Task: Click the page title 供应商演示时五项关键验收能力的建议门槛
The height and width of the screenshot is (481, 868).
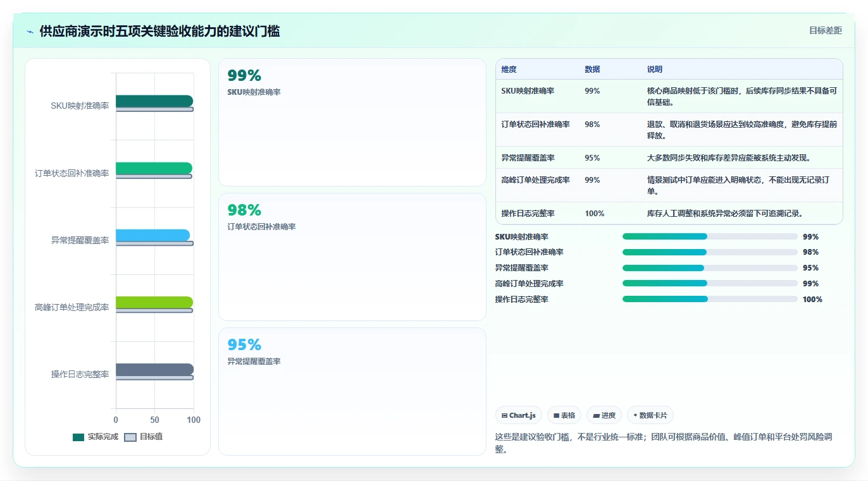Action: 159,32
